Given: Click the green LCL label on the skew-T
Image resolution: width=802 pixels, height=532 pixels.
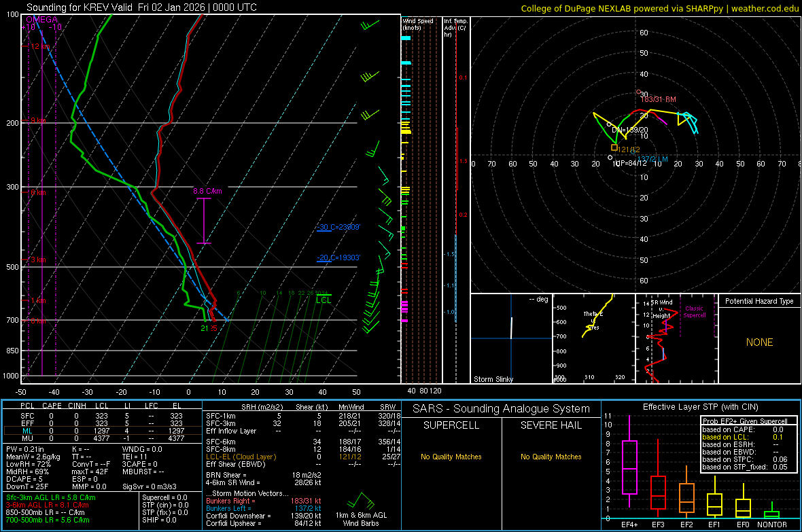Looking at the screenshot, I should [x=324, y=300].
